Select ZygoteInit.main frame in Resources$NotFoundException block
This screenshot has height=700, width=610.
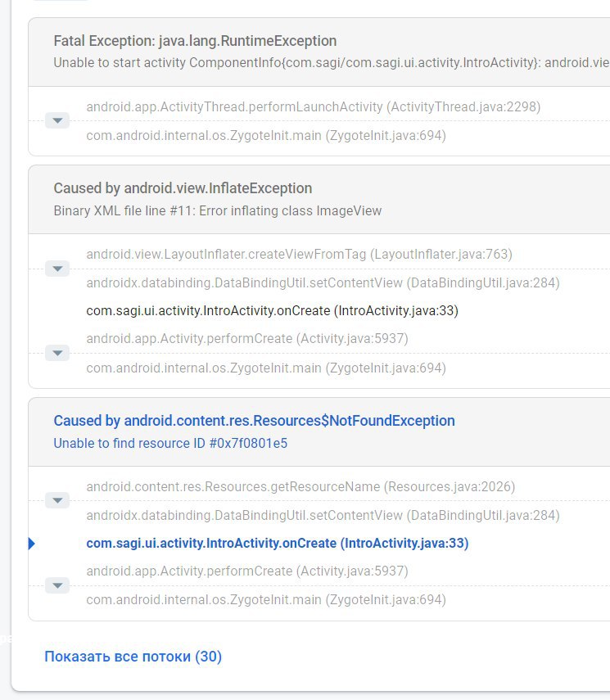[x=266, y=600]
